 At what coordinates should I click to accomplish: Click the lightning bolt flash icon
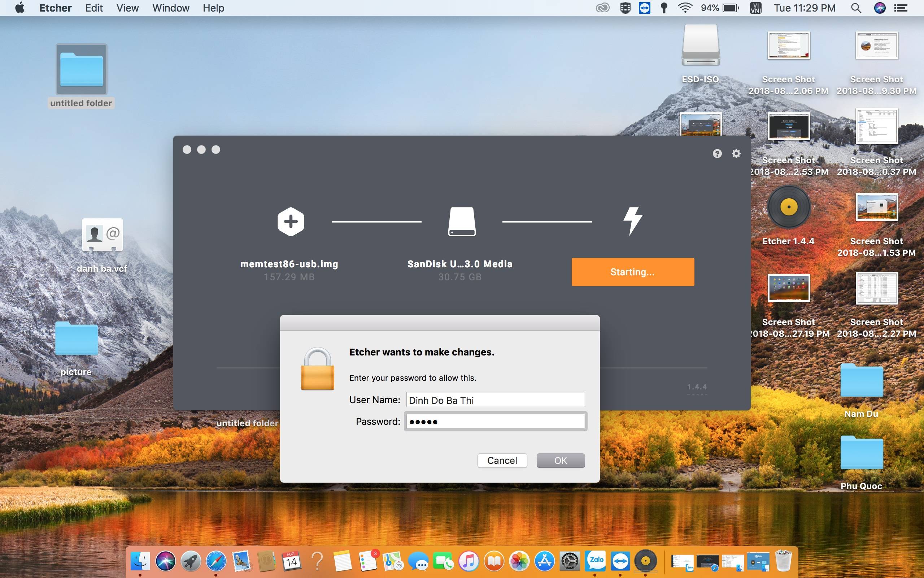(x=633, y=221)
